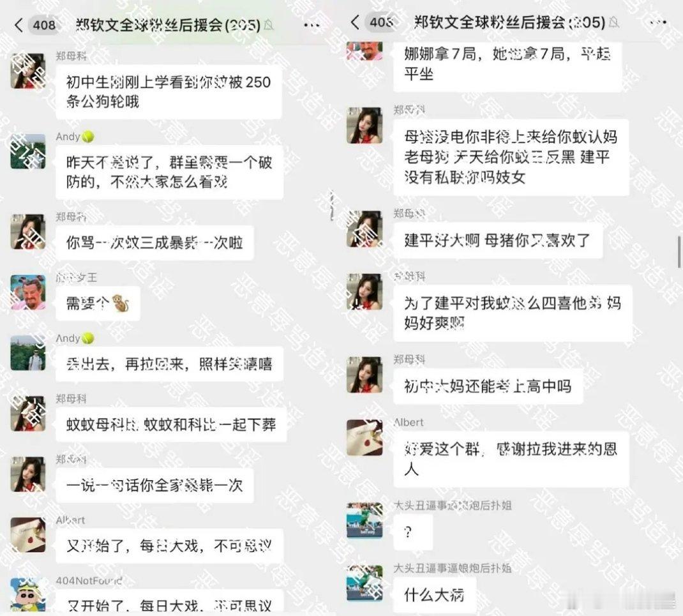Tap the "需要个" monkey emoji message bubble
Image resolution: width=683 pixels, height=616 pixels.
coord(98,303)
